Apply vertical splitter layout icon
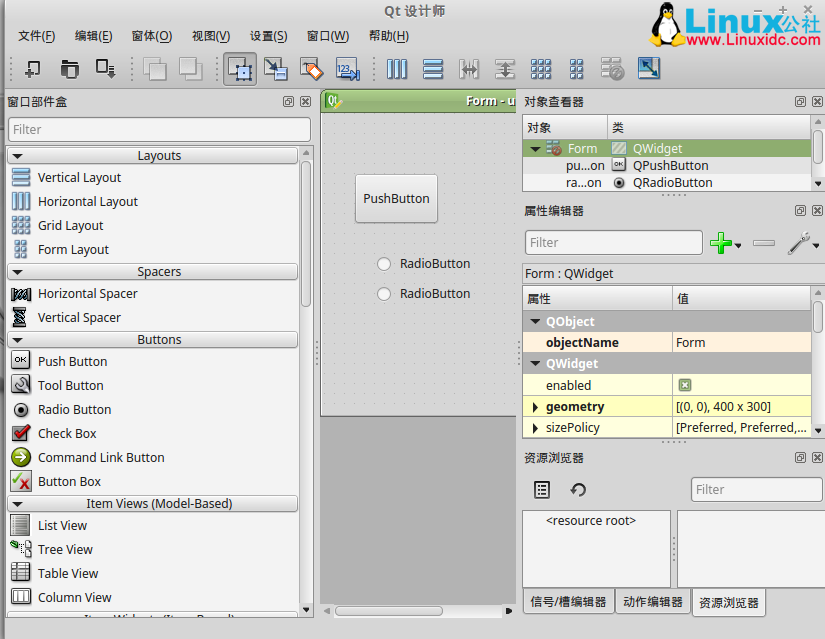Screen dimensions: 825x639 coord(505,69)
